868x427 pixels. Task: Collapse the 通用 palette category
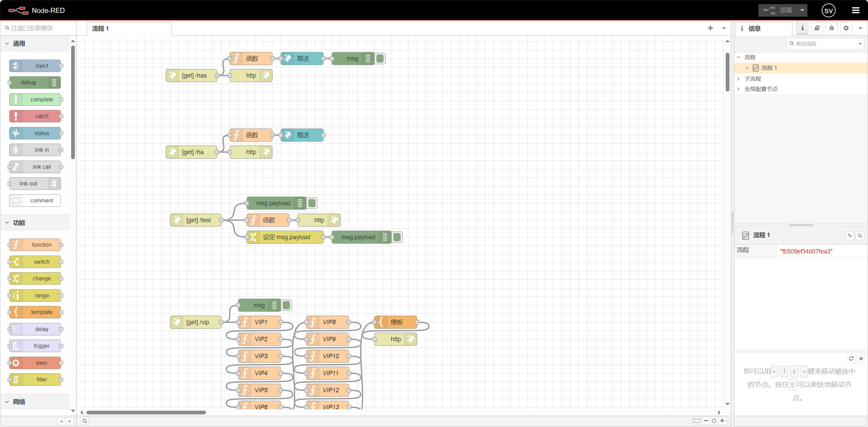pyautogui.click(x=7, y=43)
